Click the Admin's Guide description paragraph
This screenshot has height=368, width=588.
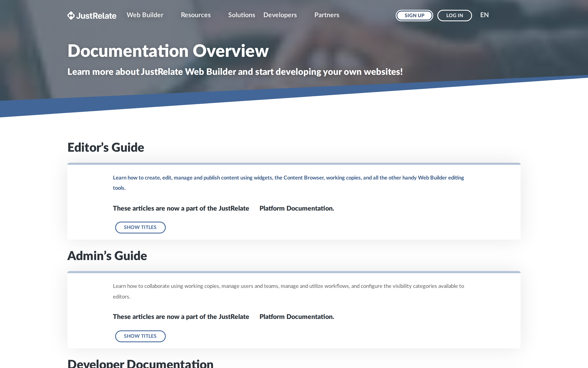point(288,291)
